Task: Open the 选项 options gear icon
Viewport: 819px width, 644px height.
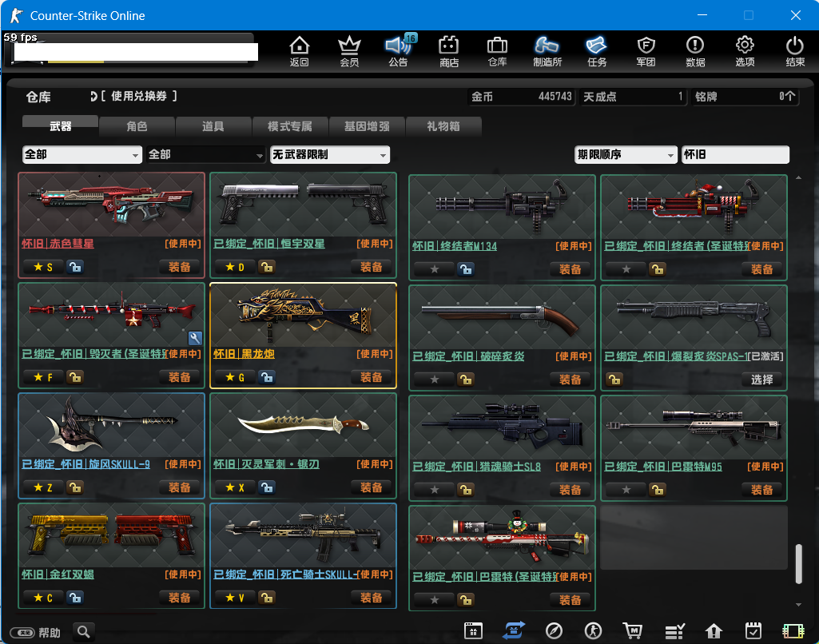Action: [745, 51]
